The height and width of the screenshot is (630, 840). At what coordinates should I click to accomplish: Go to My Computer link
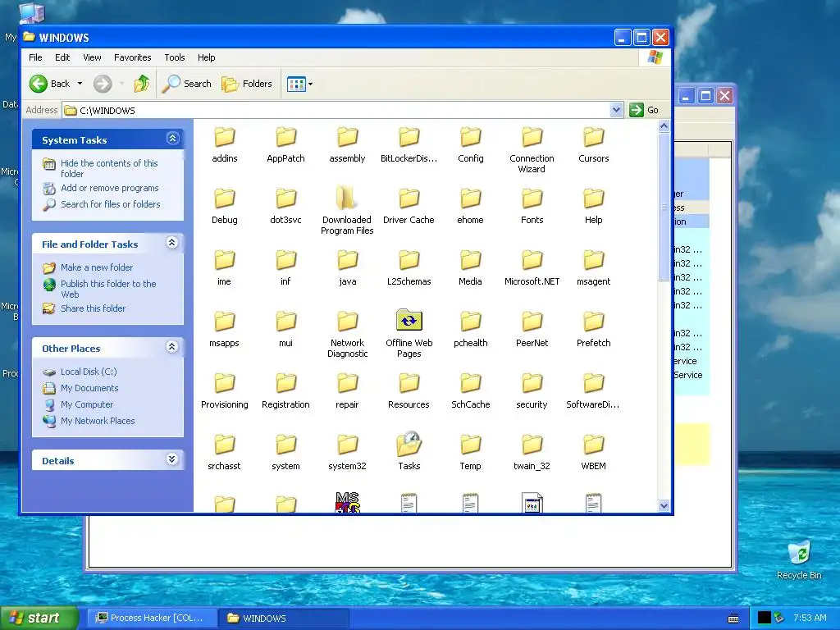pyautogui.click(x=87, y=404)
